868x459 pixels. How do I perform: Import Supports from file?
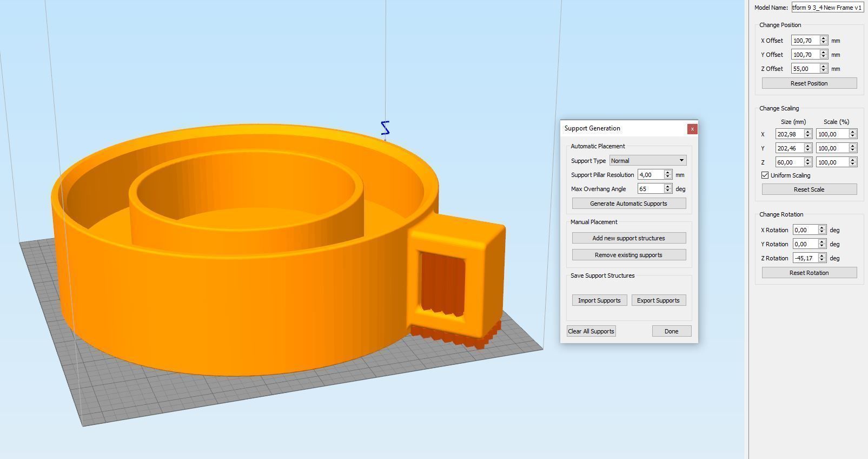pyautogui.click(x=599, y=300)
